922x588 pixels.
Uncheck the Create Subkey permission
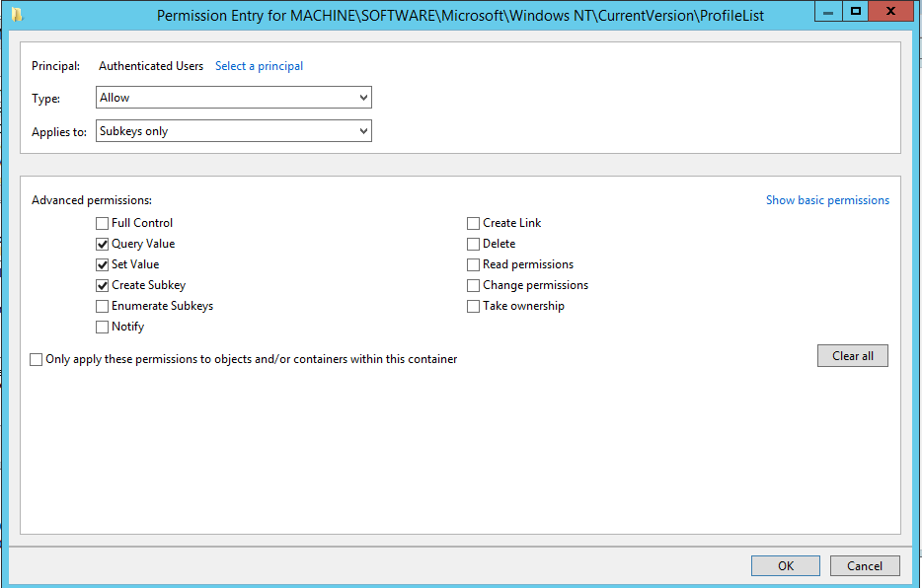click(x=102, y=285)
